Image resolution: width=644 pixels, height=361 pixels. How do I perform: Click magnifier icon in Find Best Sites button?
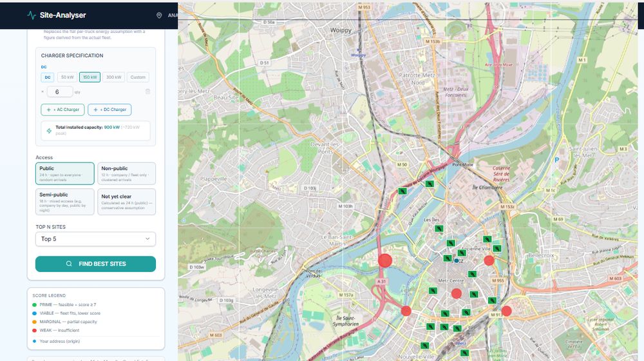click(x=69, y=264)
